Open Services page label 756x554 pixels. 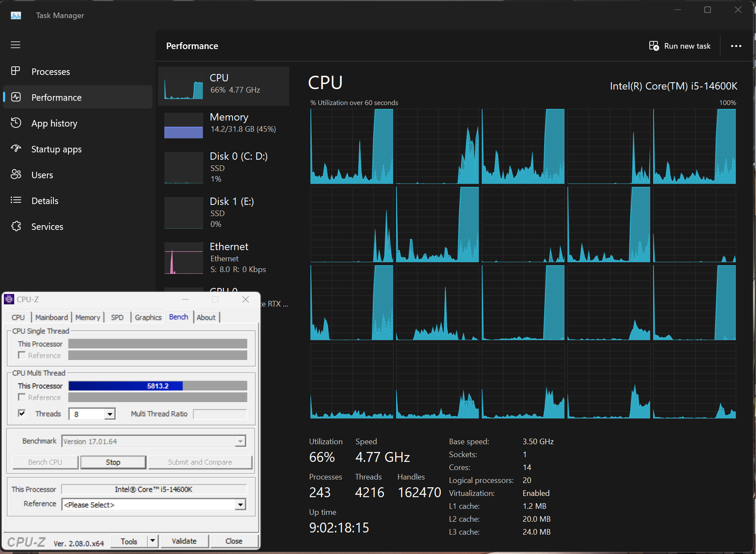point(47,226)
